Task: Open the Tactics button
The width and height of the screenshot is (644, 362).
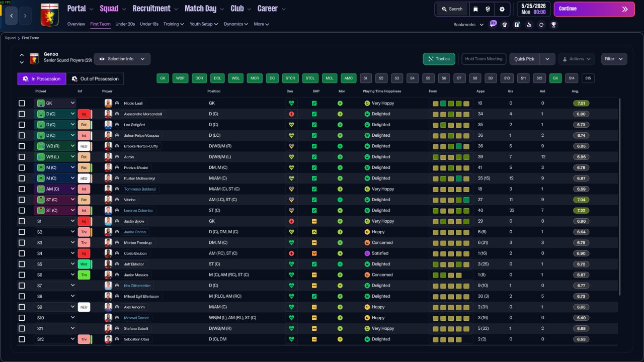Action: (439, 59)
